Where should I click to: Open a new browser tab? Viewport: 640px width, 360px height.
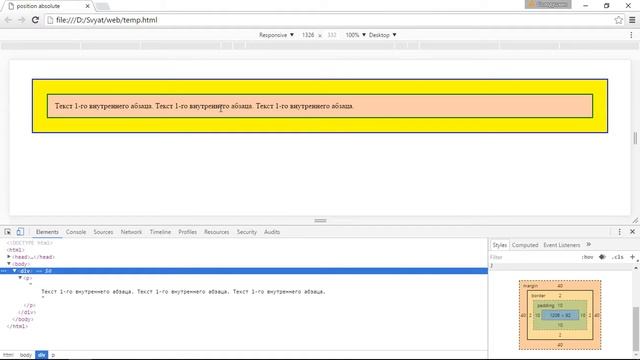point(102,6)
